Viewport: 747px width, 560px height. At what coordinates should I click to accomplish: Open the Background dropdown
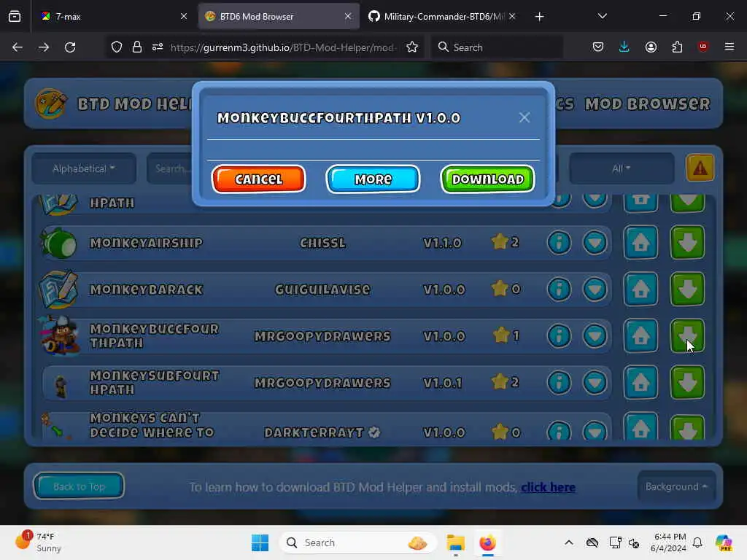pyautogui.click(x=676, y=486)
